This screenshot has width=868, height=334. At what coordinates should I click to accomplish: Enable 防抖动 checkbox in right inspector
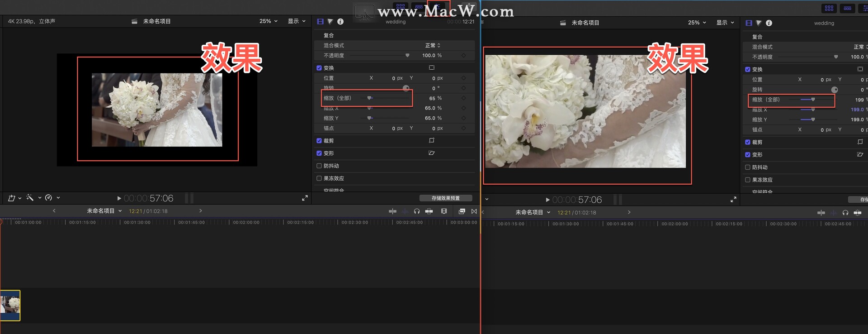[748, 167]
